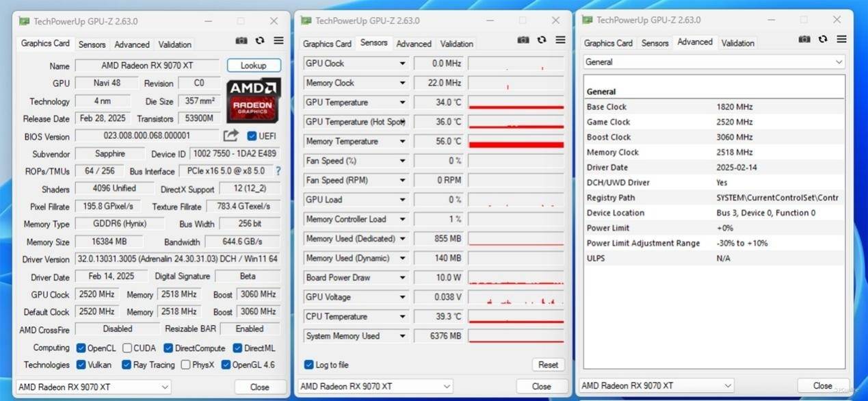868x401 pixels.
Task: Open hamburger menu in Sensors window
Action: pyautogui.click(x=560, y=40)
